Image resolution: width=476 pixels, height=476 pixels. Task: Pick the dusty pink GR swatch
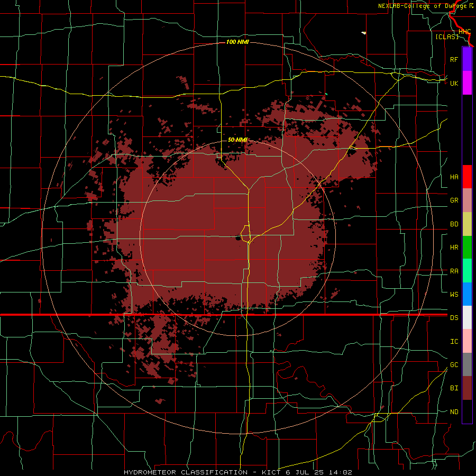[x=467, y=200]
